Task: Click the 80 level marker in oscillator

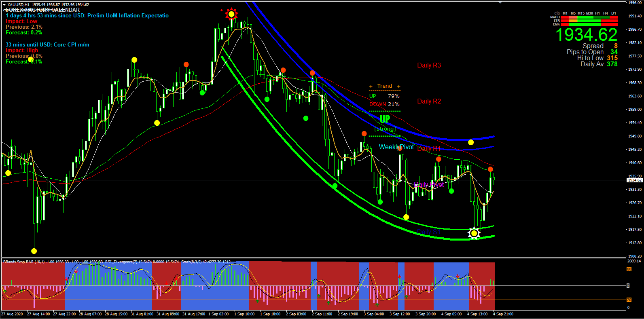Action: point(629,269)
